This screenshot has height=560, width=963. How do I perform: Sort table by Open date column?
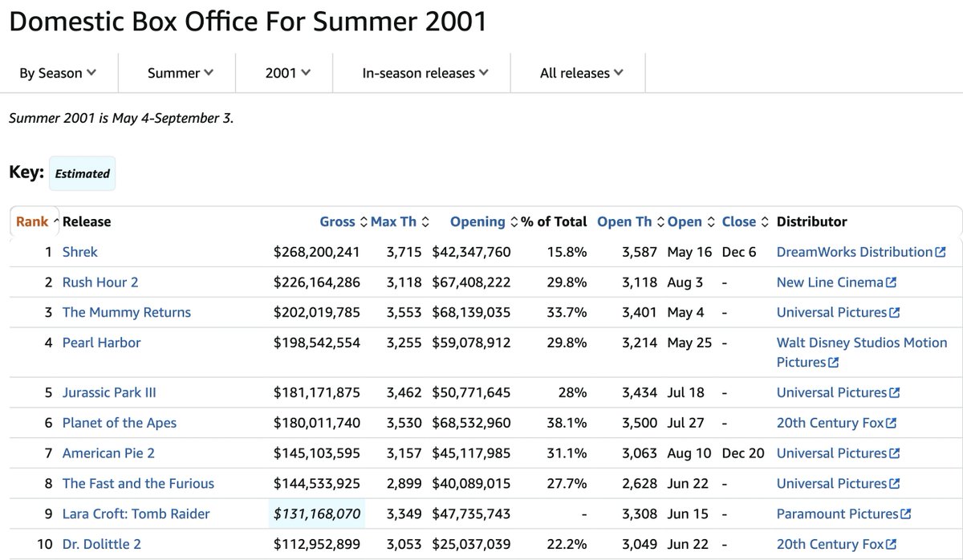(691, 221)
